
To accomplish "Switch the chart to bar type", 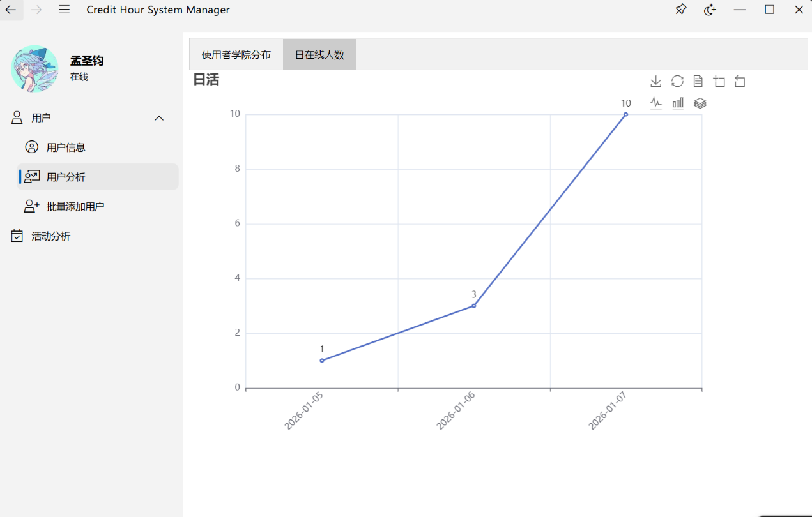I will pyautogui.click(x=678, y=103).
